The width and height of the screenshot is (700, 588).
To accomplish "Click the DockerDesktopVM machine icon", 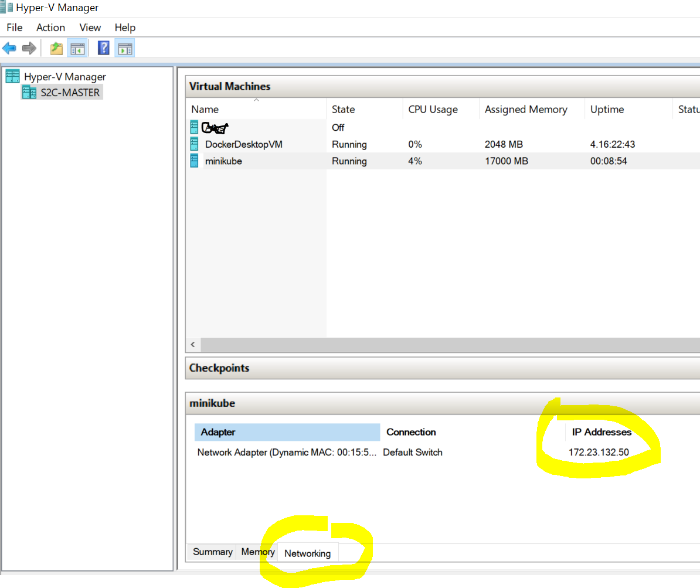I will pos(194,144).
